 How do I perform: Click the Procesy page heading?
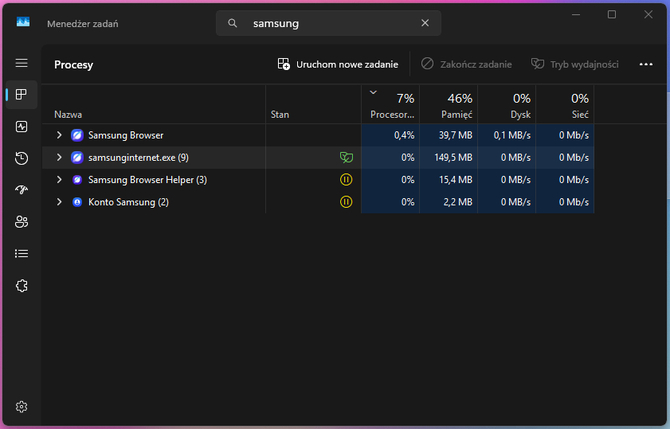(x=73, y=65)
